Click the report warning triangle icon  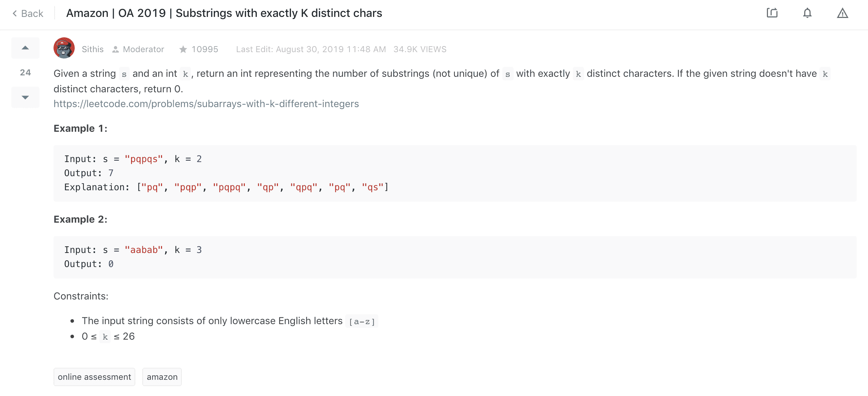pos(842,13)
